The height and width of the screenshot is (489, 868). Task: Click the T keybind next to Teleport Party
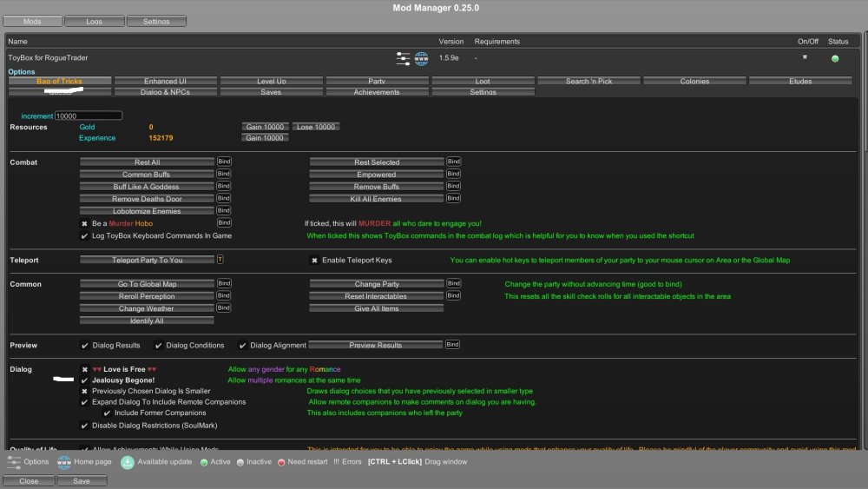tap(220, 259)
